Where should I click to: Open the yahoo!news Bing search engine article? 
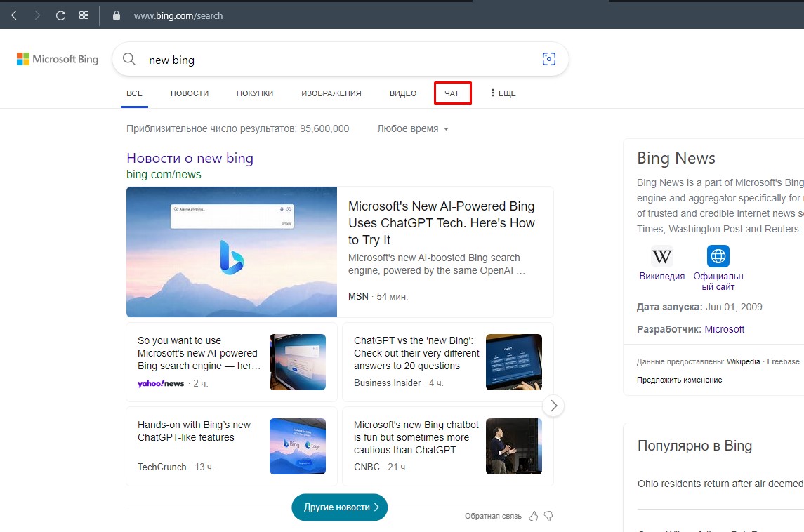pyautogui.click(x=199, y=353)
